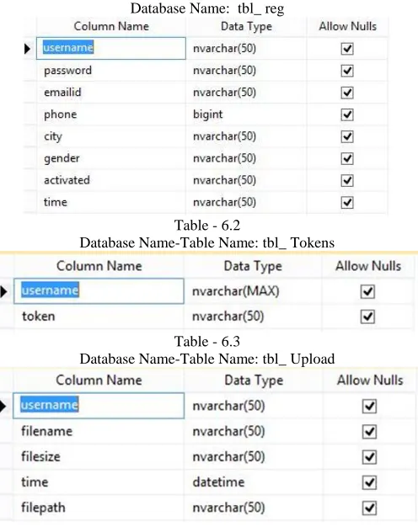Toggle Allow Nulls checkbox for token row

click(367, 317)
